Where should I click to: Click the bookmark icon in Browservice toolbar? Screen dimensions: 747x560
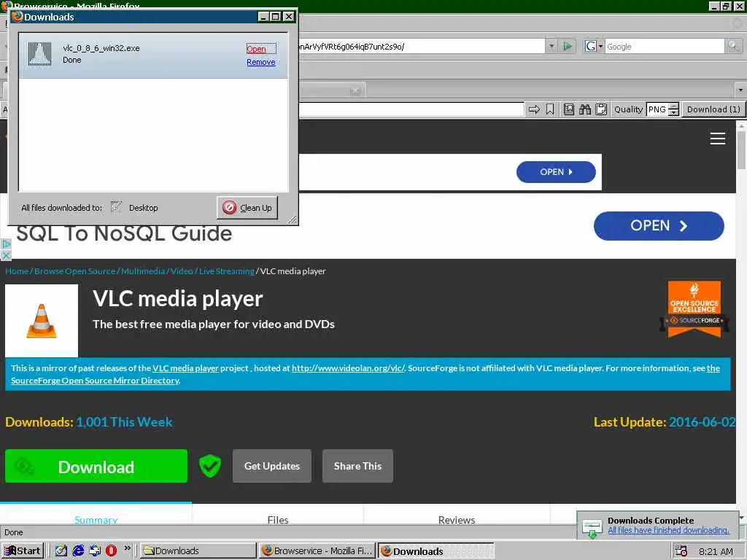point(550,109)
